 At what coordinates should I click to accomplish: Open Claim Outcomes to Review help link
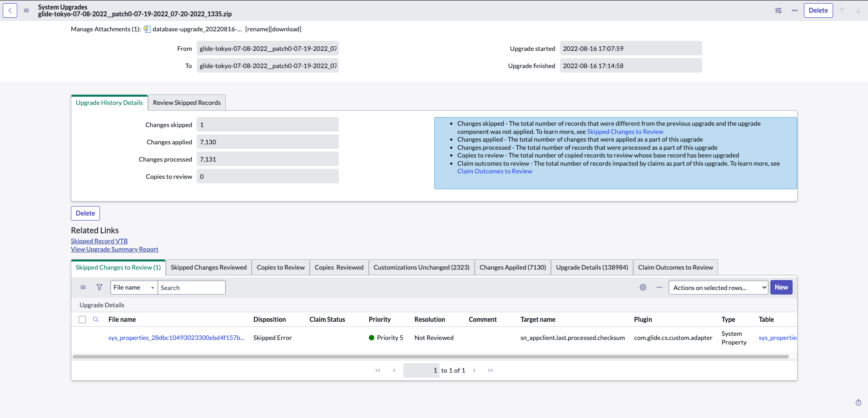(495, 171)
